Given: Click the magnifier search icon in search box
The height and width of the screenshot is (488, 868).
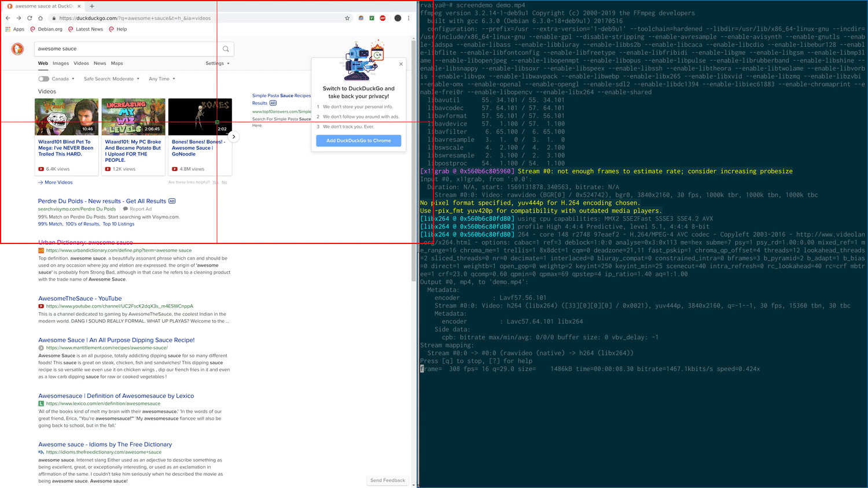Looking at the screenshot, I should [226, 49].
